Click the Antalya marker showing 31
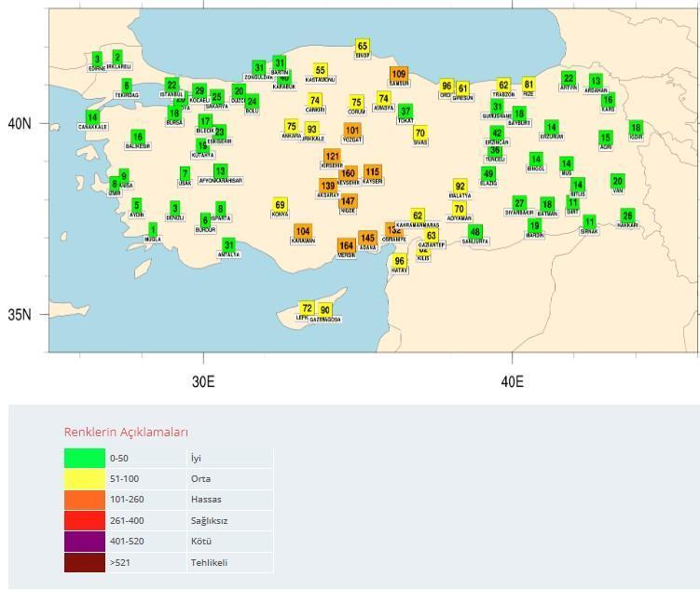The width and height of the screenshot is (700, 591). 228,245
